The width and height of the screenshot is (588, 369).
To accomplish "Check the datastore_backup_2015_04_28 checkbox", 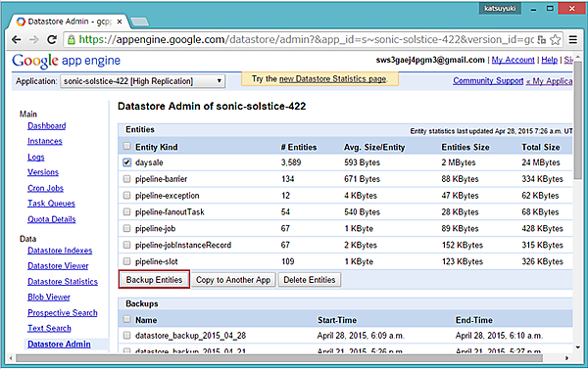I will (126, 336).
